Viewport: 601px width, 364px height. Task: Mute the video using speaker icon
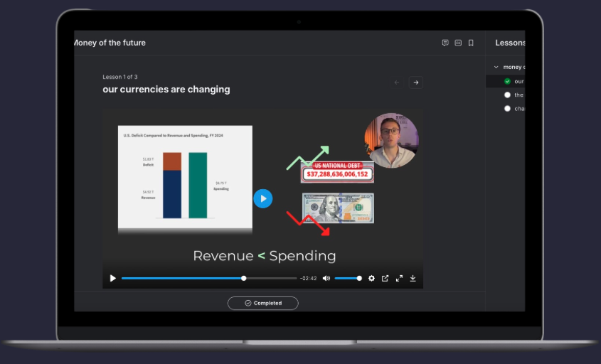point(326,278)
